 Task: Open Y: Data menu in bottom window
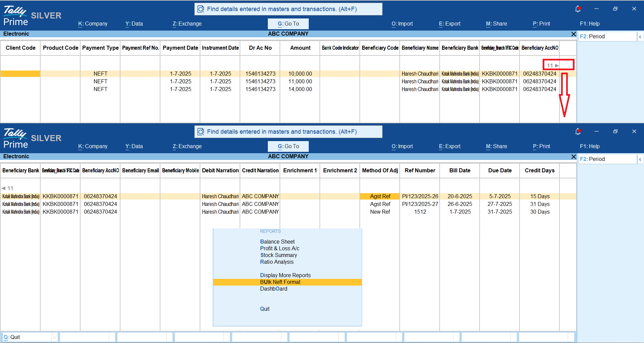point(134,146)
